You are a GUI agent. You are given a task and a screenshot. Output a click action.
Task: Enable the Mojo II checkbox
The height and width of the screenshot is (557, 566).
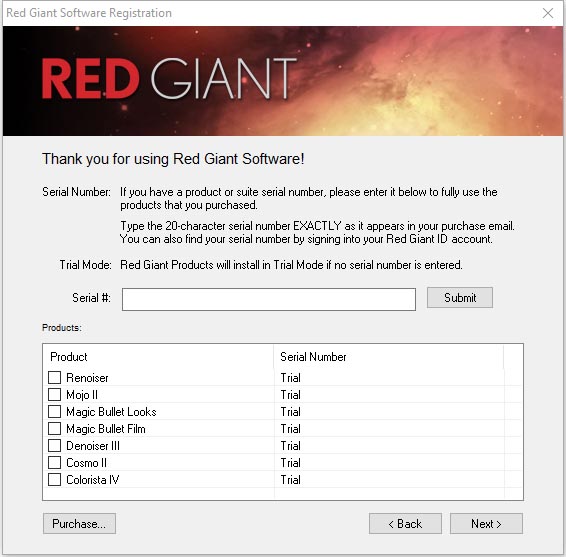click(x=55, y=395)
